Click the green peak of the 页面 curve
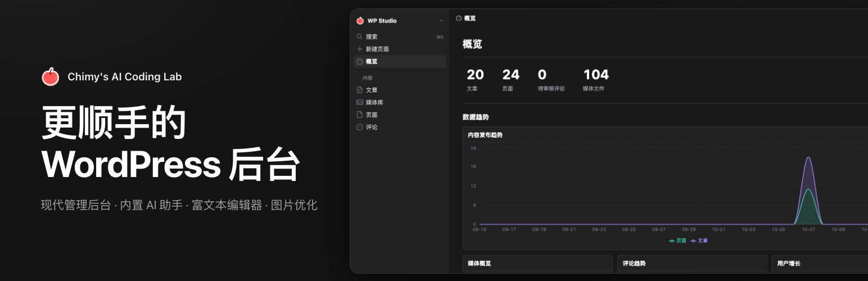868x281 pixels. [808, 189]
